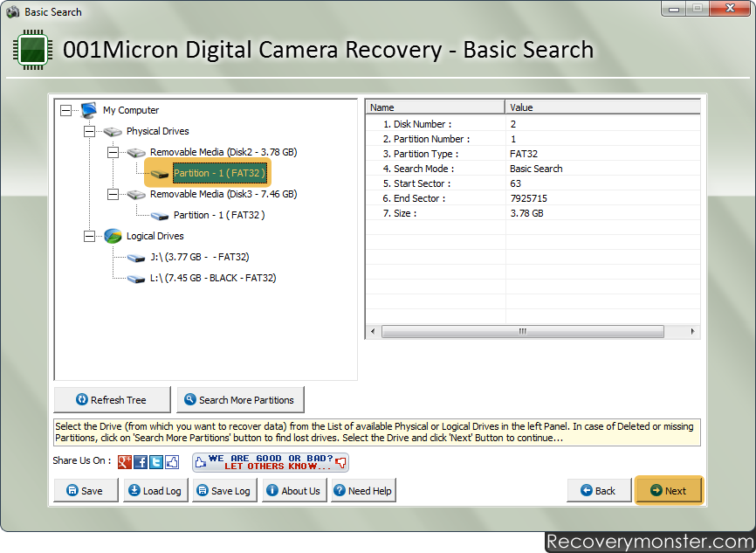Click the Logical Drives globe icon

click(113, 236)
